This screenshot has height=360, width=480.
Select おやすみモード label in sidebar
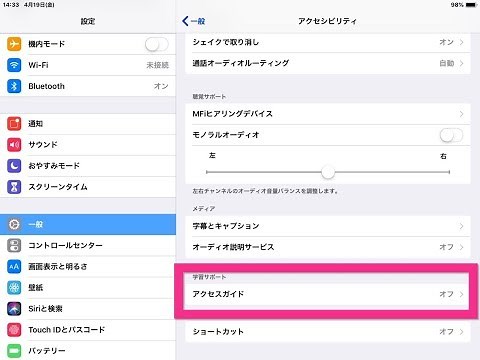[54, 166]
